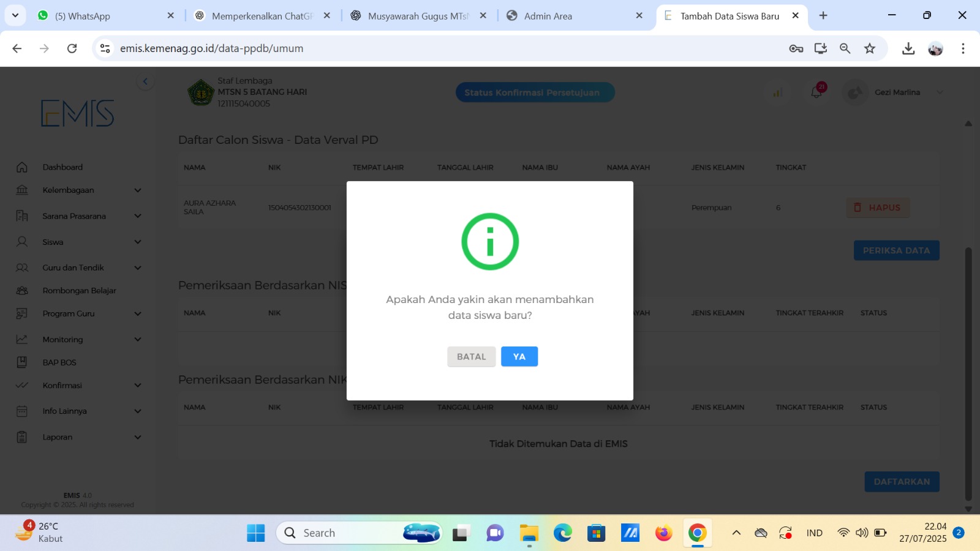Expand the Siswa sidebar menu
The height and width of the screenshot is (551, 980).
pyautogui.click(x=138, y=242)
